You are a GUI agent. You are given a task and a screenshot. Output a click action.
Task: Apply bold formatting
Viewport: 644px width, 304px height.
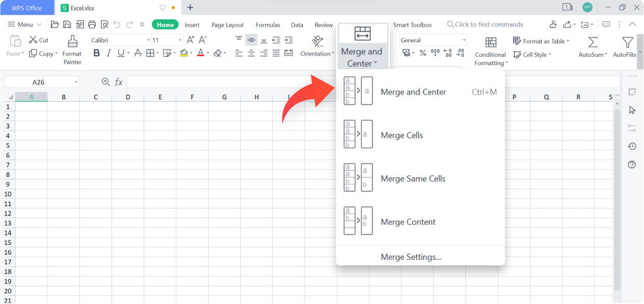[97, 52]
